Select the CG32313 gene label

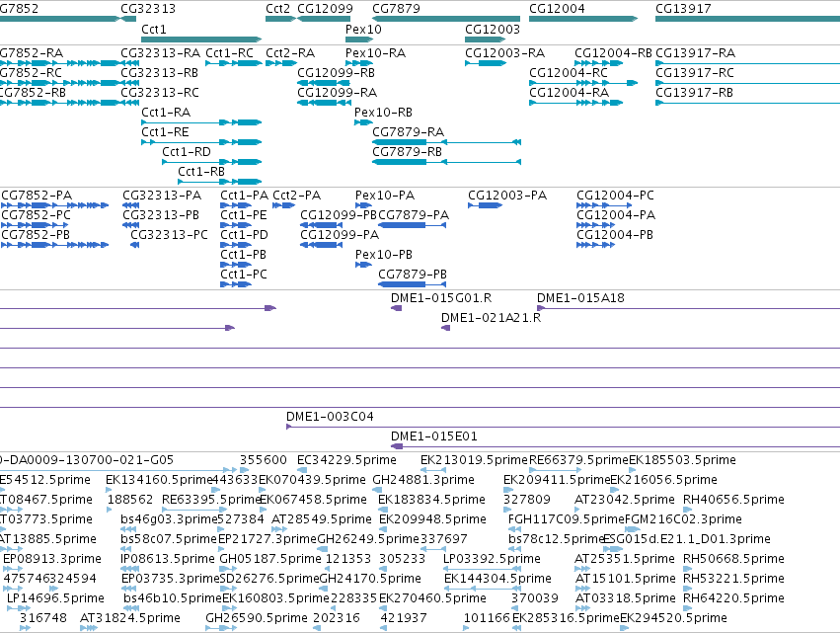point(148,9)
